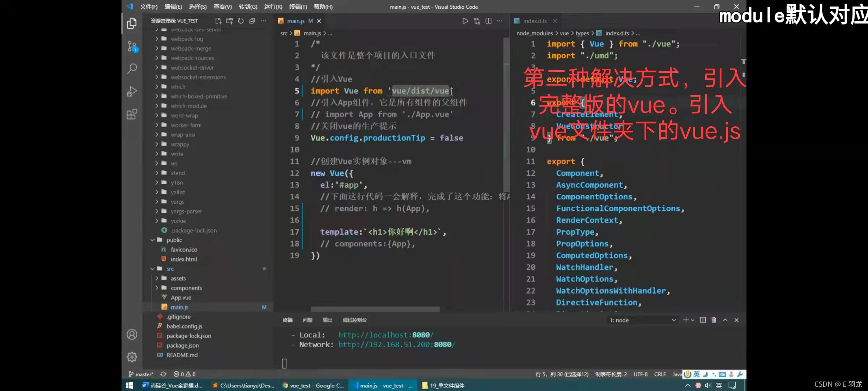This screenshot has height=391, width=868.
Task: Open the Manage gear icon
Action: 132,357
